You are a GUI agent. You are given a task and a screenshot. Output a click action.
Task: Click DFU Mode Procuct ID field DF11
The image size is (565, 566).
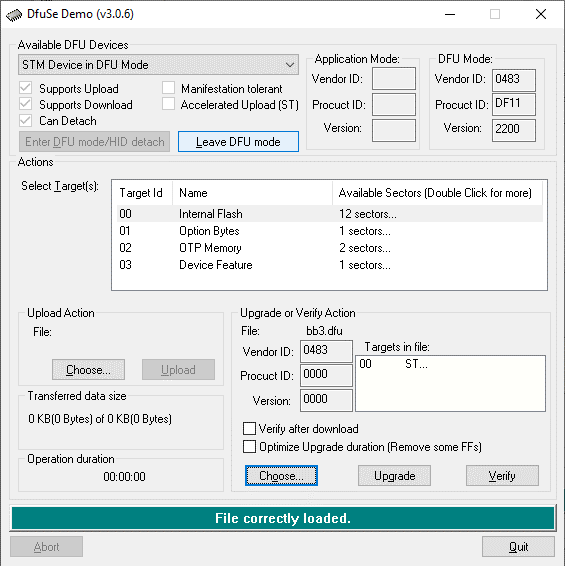click(514, 104)
